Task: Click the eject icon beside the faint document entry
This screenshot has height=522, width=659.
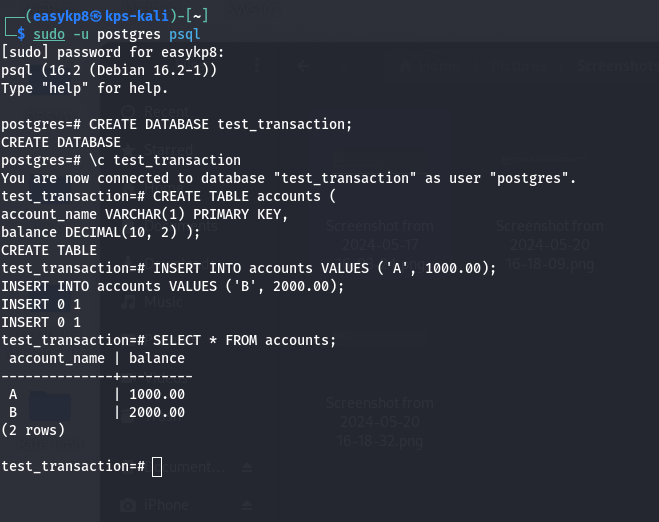Action: pyautogui.click(x=247, y=467)
